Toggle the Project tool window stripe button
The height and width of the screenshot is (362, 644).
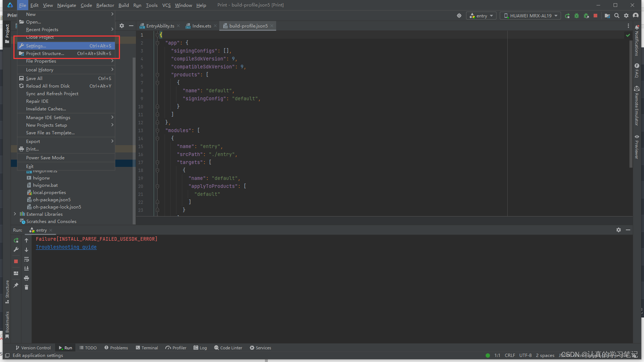coord(7,34)
